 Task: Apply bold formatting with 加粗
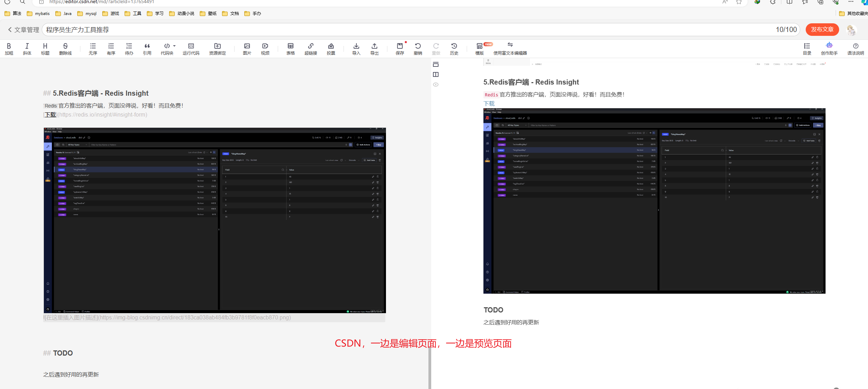[x=9, y=49]
